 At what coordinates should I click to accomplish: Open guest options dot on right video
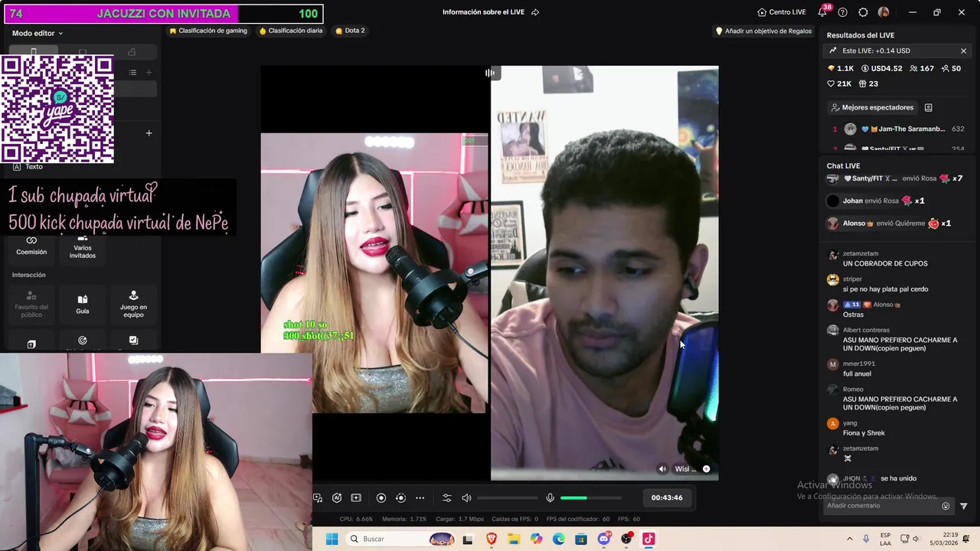tap(706, 469)
